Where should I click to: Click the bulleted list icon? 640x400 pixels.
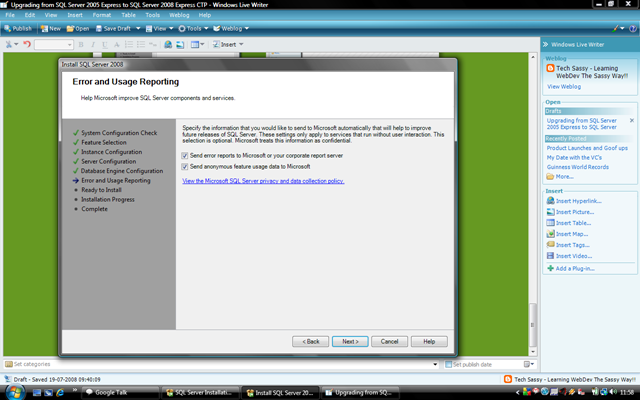click(x=141, y=44)
